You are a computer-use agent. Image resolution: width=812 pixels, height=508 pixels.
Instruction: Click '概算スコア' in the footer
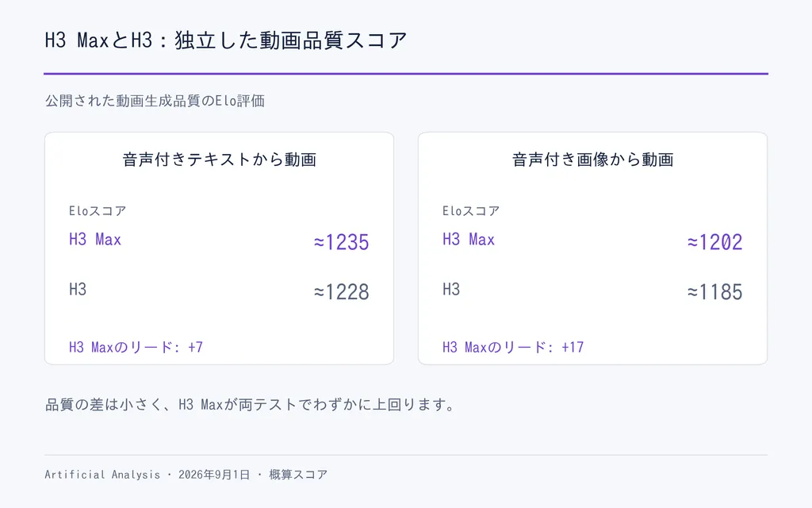pyautogui.click(x=298, y=475)
